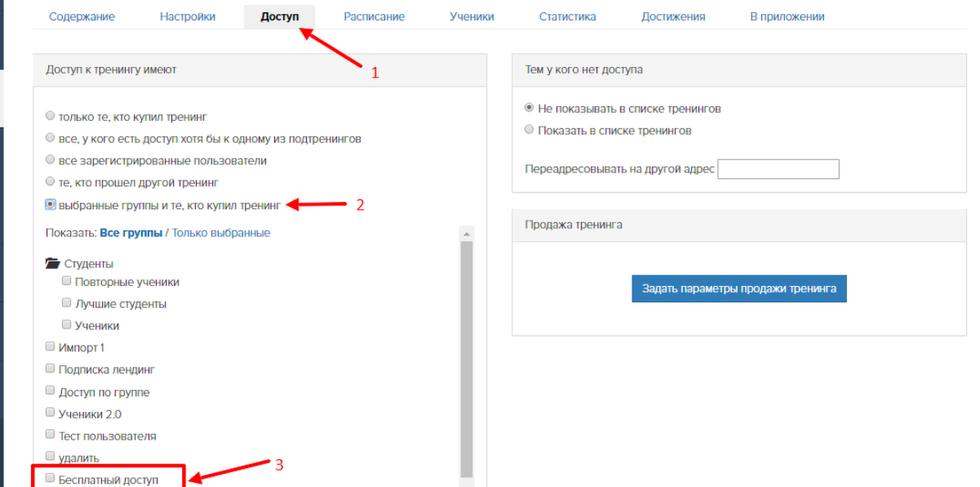This screenshot has width=980, height=487.
Task: Open the Расписание tab
Action: pos(374,16)
